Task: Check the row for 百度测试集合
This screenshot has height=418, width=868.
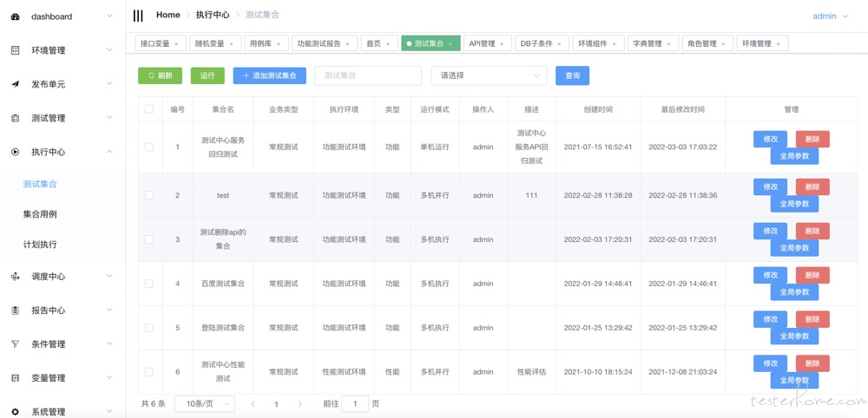Action: (x=149, y=284)
